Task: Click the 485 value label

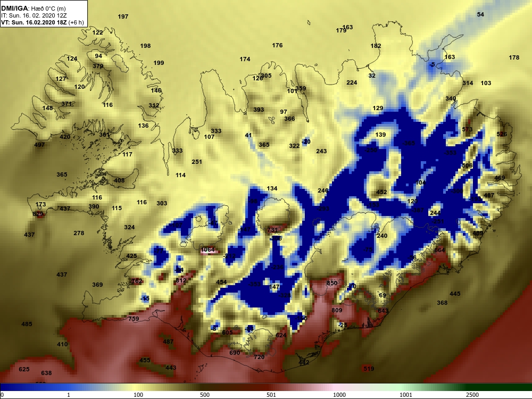Action: pos(27,324)
